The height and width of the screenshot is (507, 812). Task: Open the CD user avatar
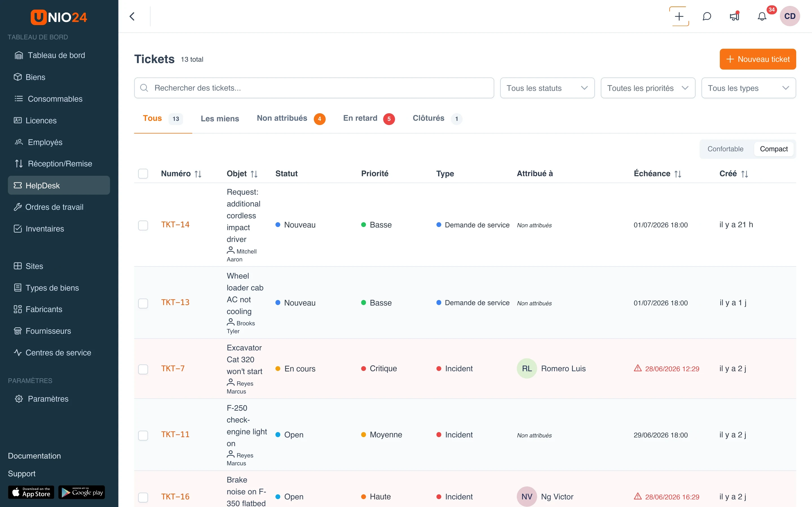point(790,16)
